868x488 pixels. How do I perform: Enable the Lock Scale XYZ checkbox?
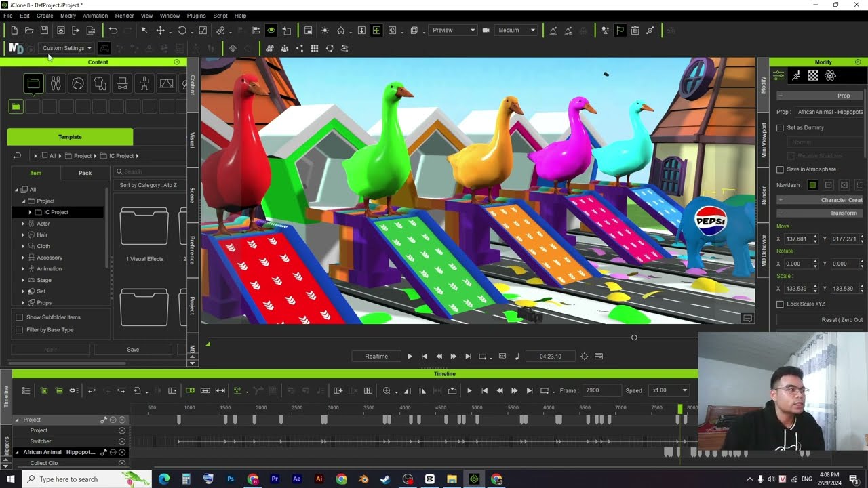[780, 304]
